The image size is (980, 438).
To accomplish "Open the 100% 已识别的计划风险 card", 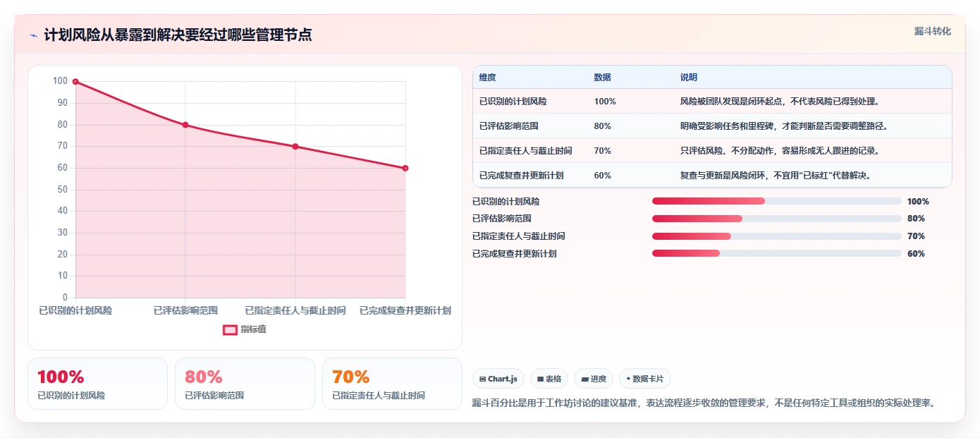I will (x=97, y=384).
